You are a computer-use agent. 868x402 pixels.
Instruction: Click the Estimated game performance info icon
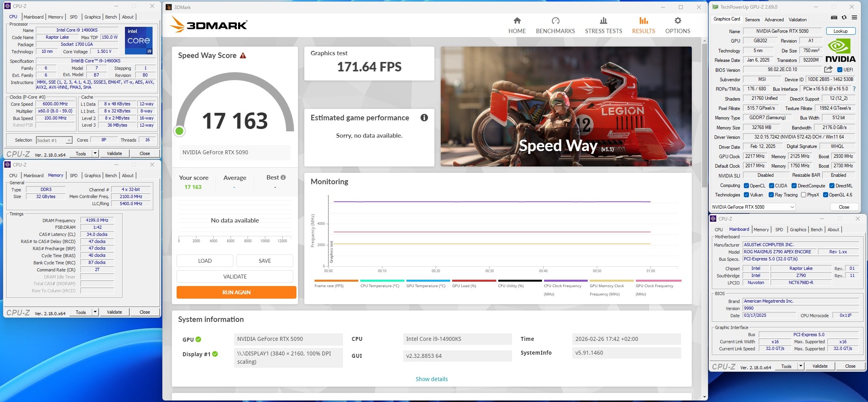(x=424, y=118)
